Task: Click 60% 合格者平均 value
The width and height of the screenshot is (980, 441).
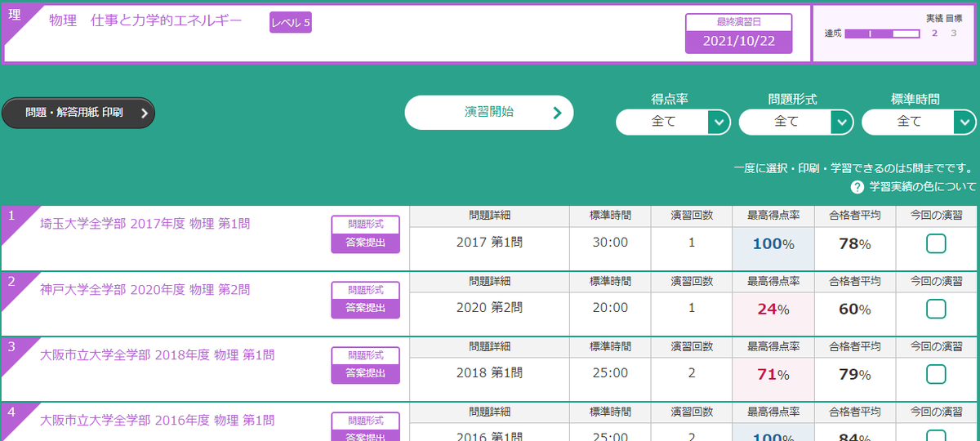Action: [x=855, y=309]
